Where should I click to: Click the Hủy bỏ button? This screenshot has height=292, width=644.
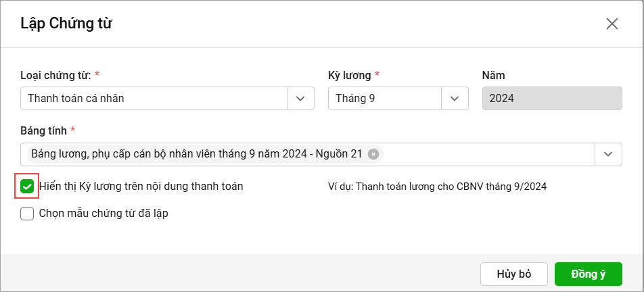click(514, 274)
